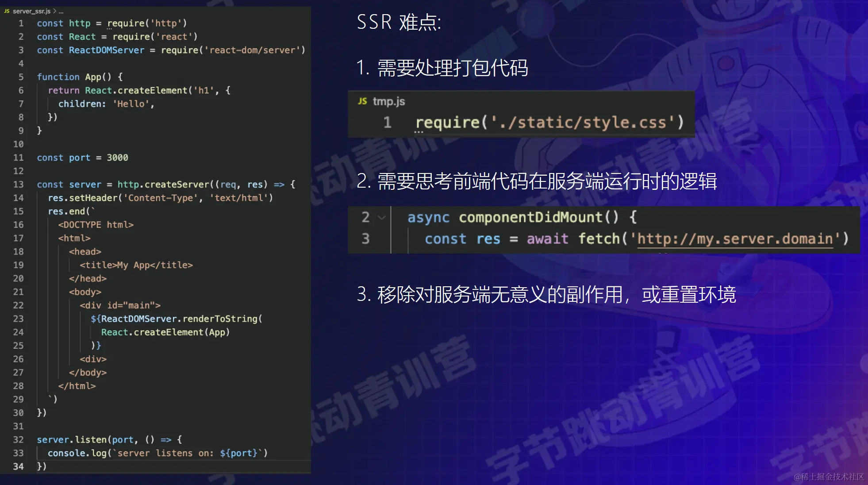
Task: Click the ellipsis under require on tmp.js line 1
Action: pos(419,132)
